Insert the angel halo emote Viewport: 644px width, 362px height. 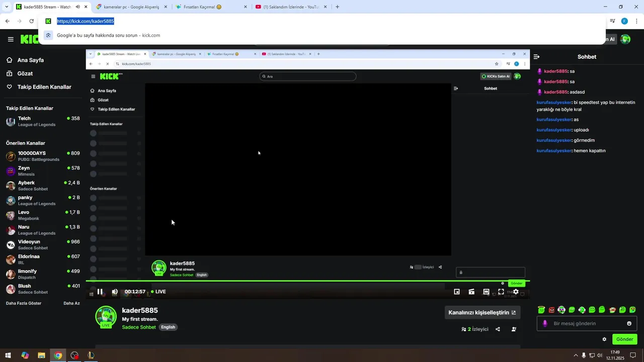pyautogui.click(x=541, y=310)
